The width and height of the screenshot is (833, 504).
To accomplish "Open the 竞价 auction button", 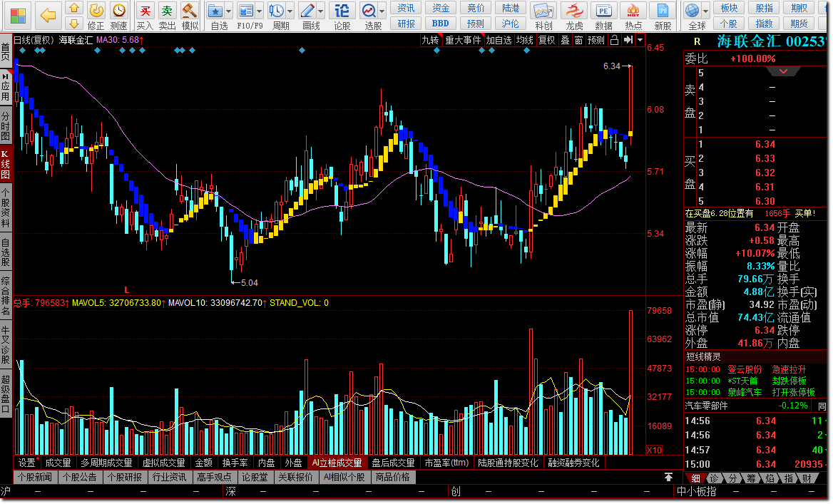I will click(476, 8).
